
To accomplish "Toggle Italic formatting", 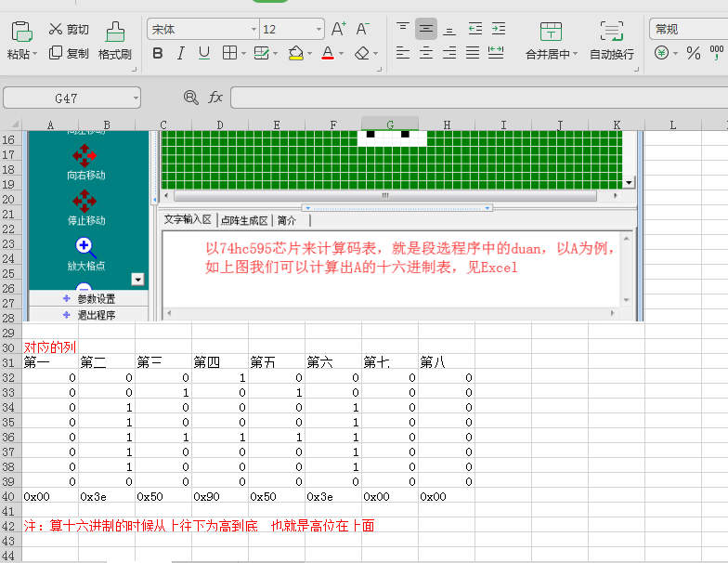I will tap(181, 54).
